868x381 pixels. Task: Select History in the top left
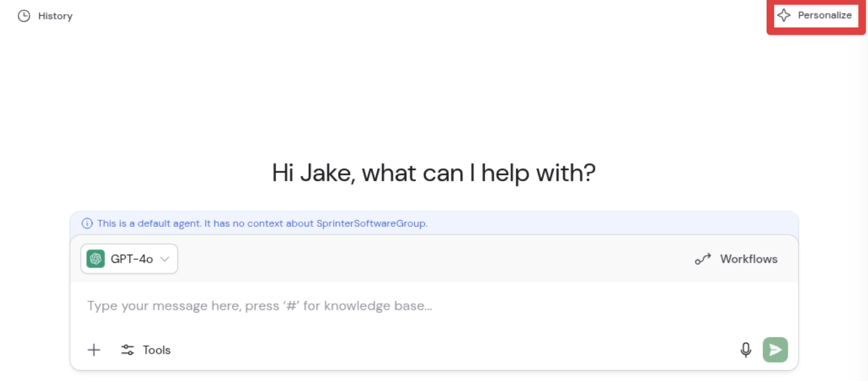pos(56,16)
